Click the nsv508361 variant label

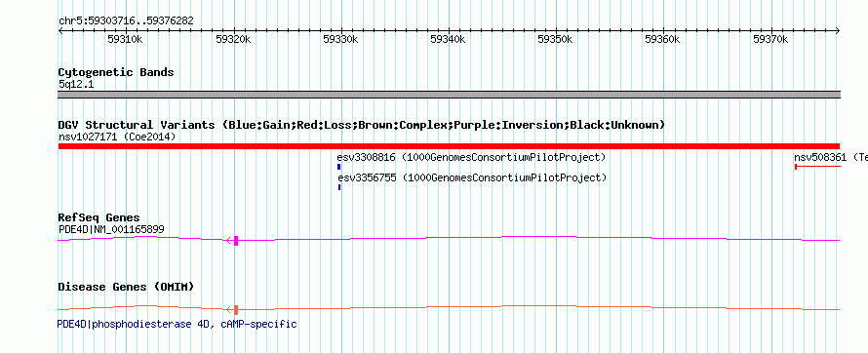[x=830, y=158]
